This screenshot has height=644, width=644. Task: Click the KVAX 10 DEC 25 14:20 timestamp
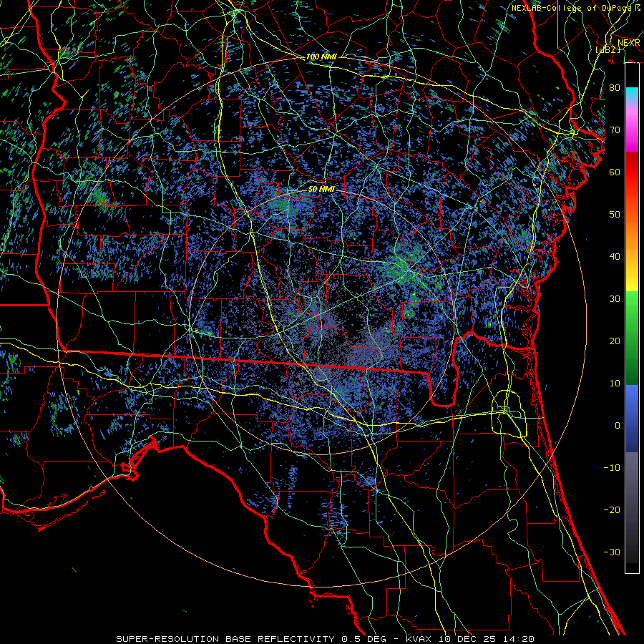pyautogui.click(x=470, y=639)
